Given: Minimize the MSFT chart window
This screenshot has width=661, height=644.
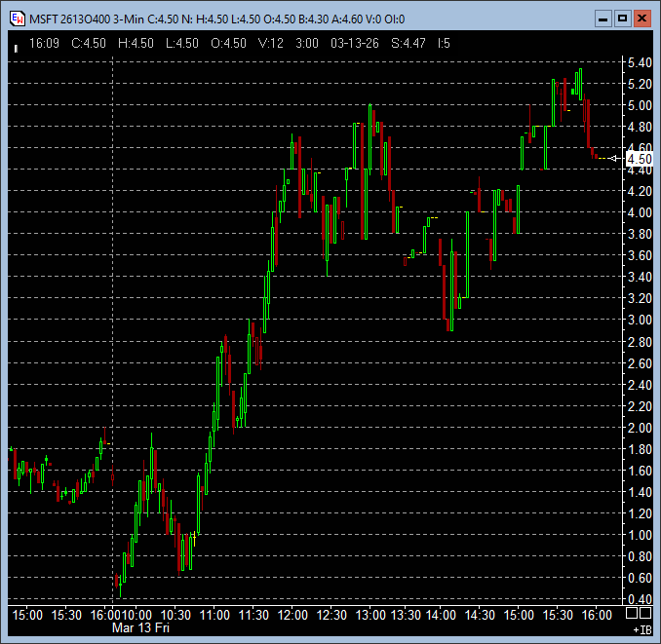Looking at the screenshot, I should [x=604, y=19].
